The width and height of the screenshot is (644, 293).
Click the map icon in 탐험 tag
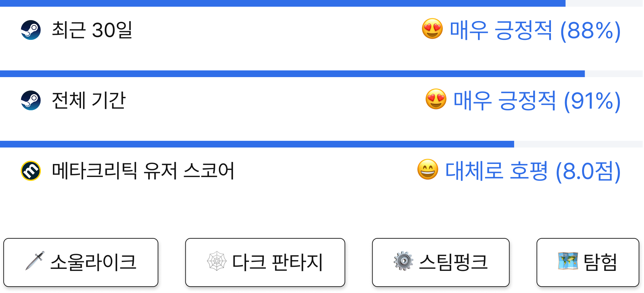(x=568, y=261)
